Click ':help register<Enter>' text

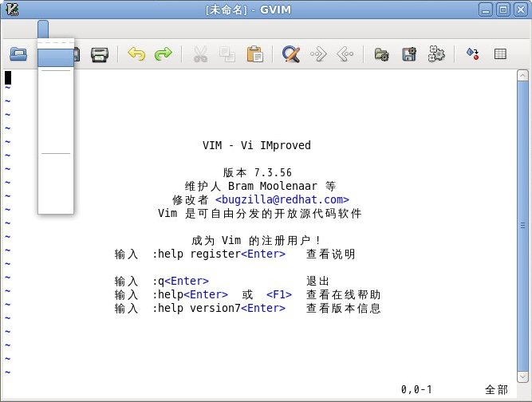click(219, 254)
